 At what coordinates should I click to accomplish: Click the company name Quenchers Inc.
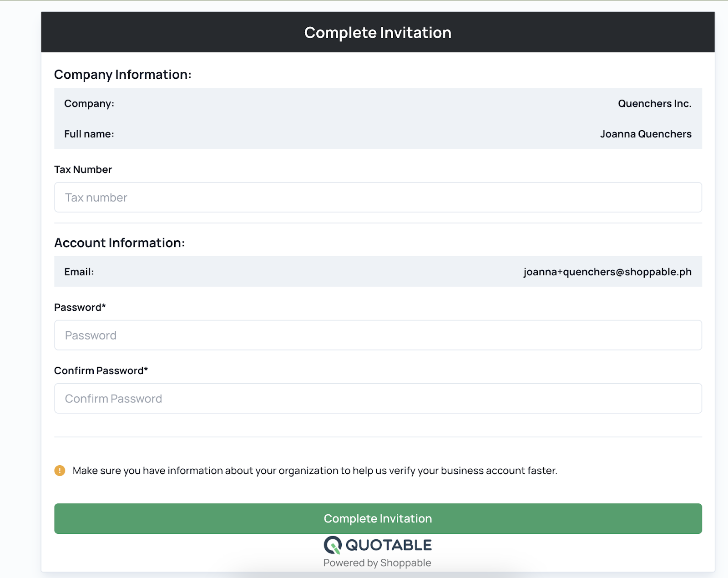coord(654,103)
